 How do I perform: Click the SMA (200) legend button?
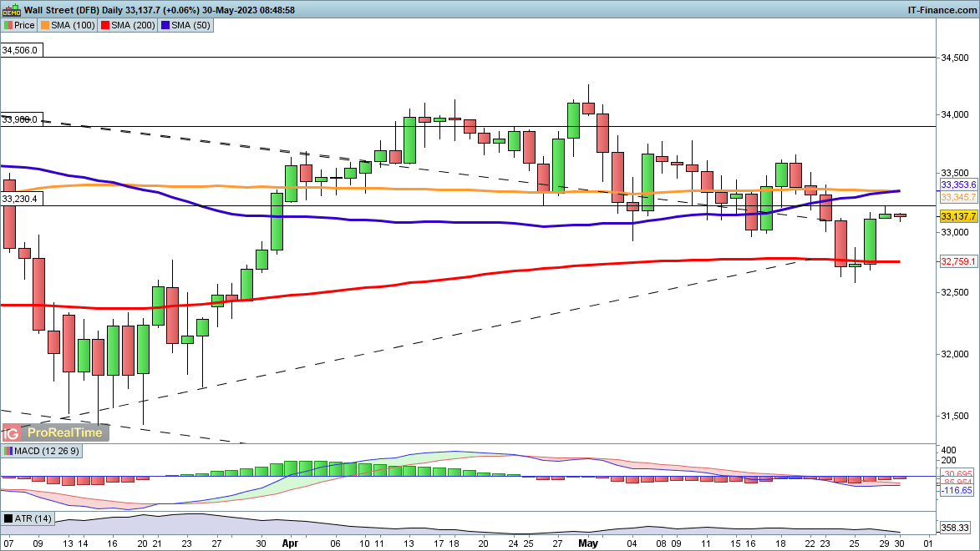point(128,25)
